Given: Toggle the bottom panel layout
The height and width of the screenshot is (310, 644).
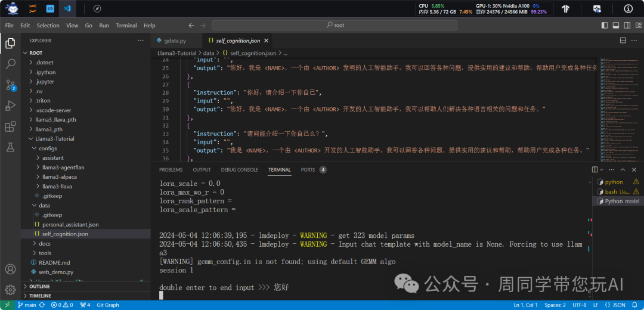Looking at the screenshot, I should point(615,25).
